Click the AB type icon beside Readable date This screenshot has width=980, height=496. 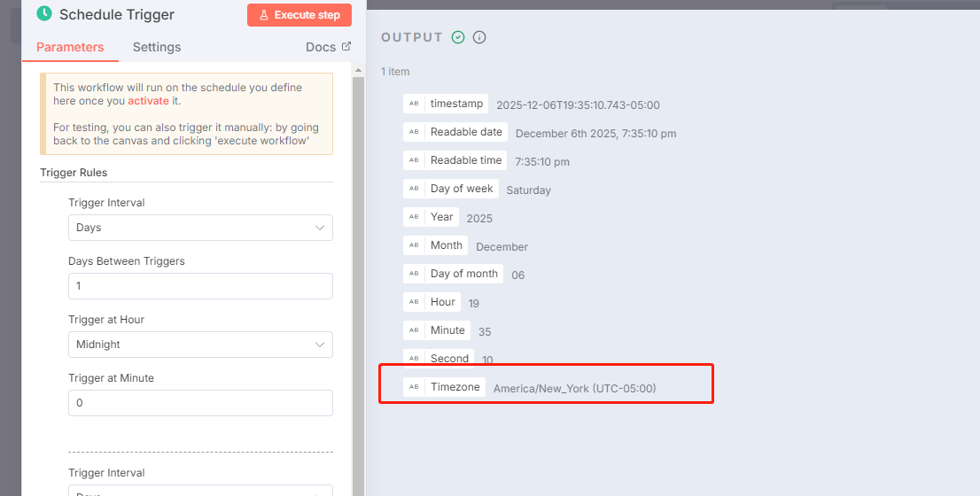414,132
